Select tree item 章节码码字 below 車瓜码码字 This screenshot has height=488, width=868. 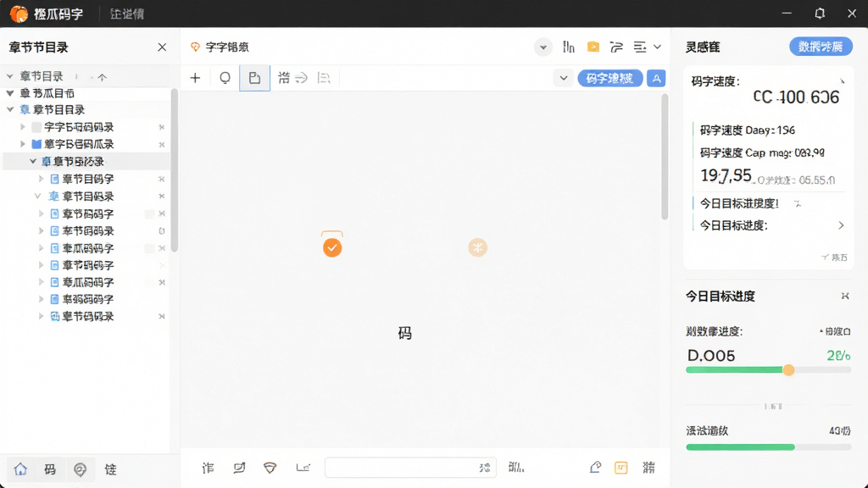click(x=88, y=265)
